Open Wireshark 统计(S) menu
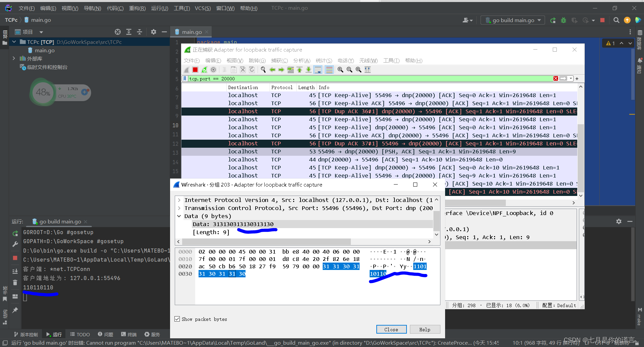Image resolution: width=644 pixels, height=347 pixels. tap(324, 61)
